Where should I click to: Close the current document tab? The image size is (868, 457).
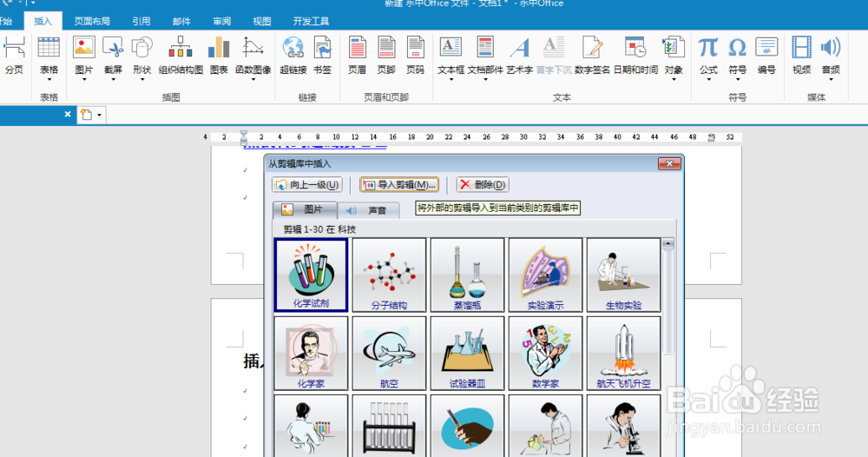(x=68, y=114)
